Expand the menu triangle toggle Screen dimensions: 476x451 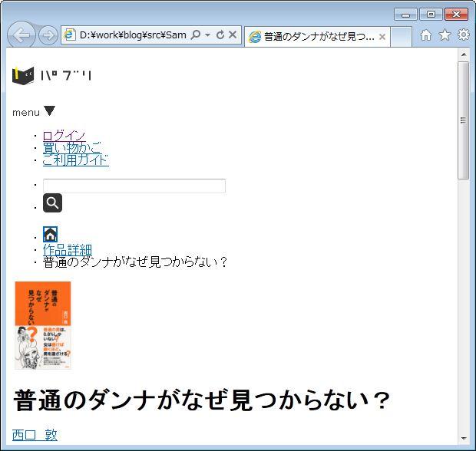pos(50,111)
